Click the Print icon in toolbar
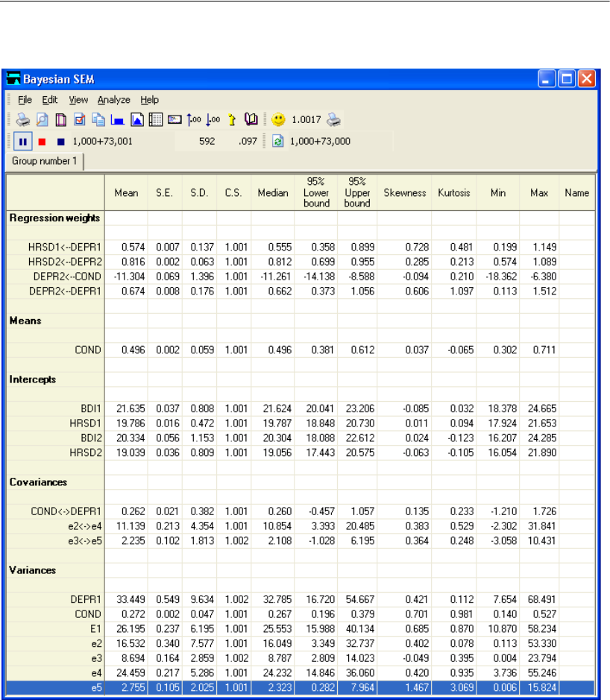The width and height of the screenshot is (610, 700). point(24,119)
